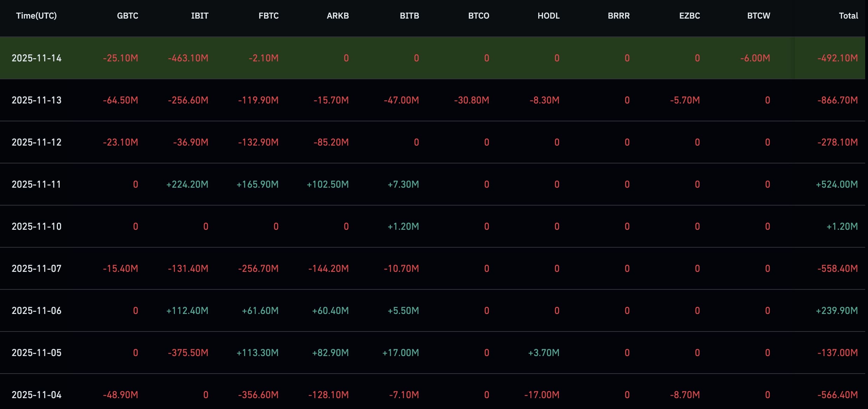The height and width of the screenshot is (409, 868).
Task: Click the Total column header
Action: pyautogui.click(x=848, y=16)
